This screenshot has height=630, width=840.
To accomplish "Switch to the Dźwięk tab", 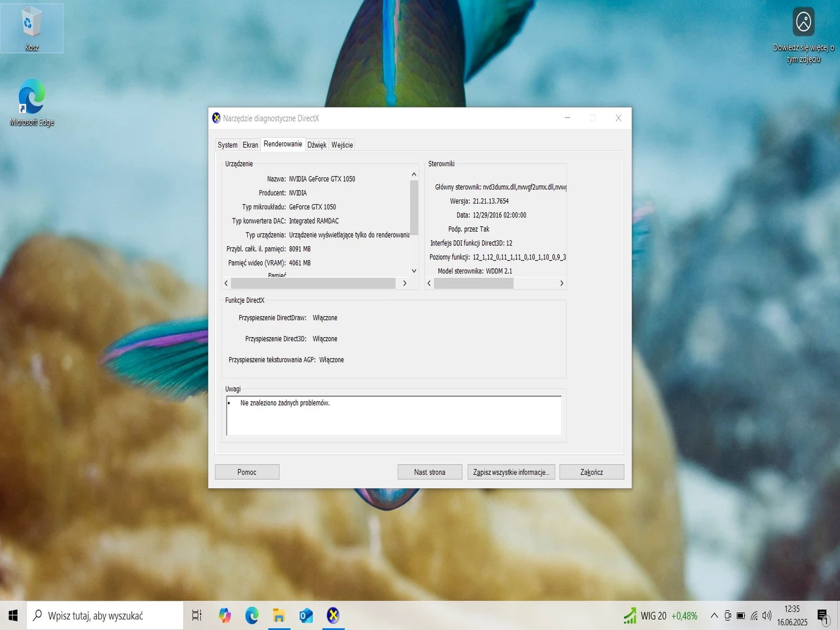I will (x=317, y=144).
